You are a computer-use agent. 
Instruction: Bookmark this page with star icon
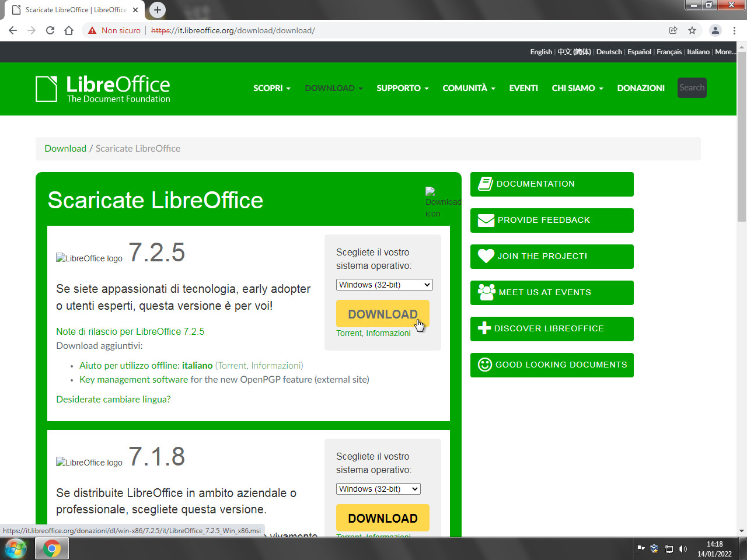click(x=692, y=30)
